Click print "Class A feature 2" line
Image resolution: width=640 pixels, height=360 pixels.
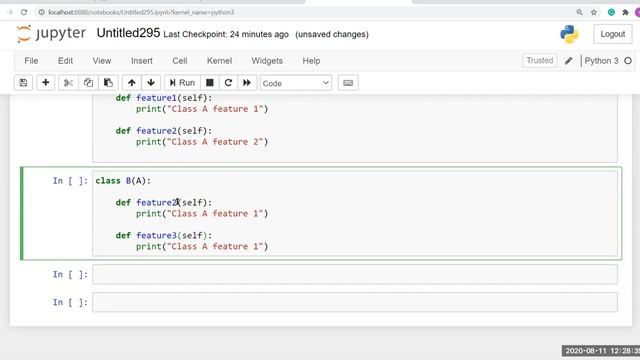pos(202,142)
